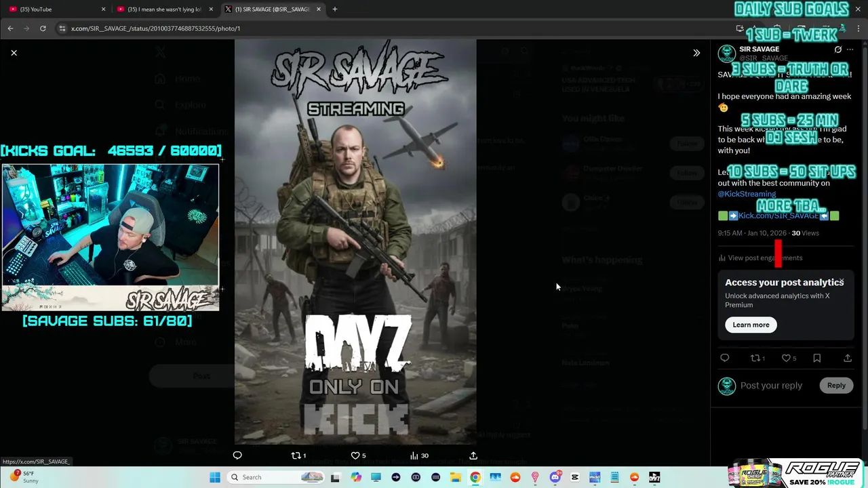Switch to the 'I mean she wasn't lying' tab
The image size is (868, 488).
(164, 9)
